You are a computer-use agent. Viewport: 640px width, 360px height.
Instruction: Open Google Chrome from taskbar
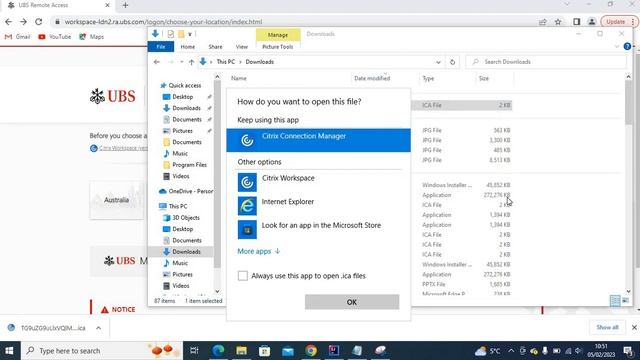[x=311, y=351]
